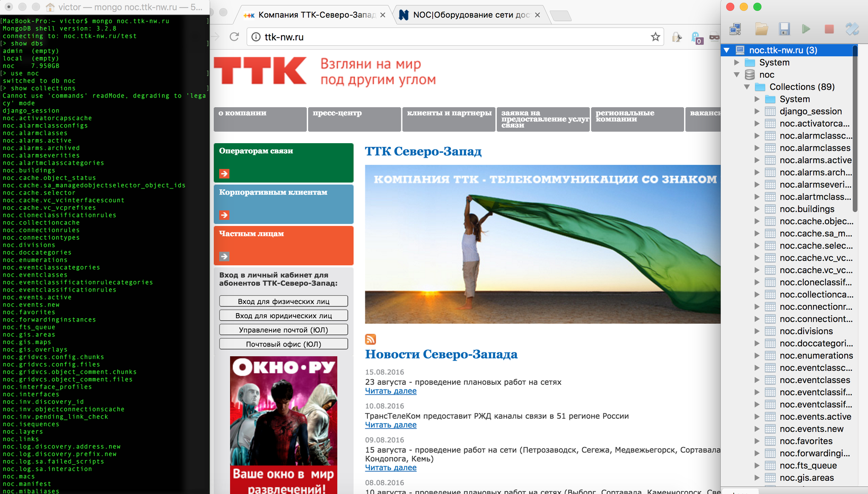
Task: Select the noc.buildings collection
Action: pos(807,209)
